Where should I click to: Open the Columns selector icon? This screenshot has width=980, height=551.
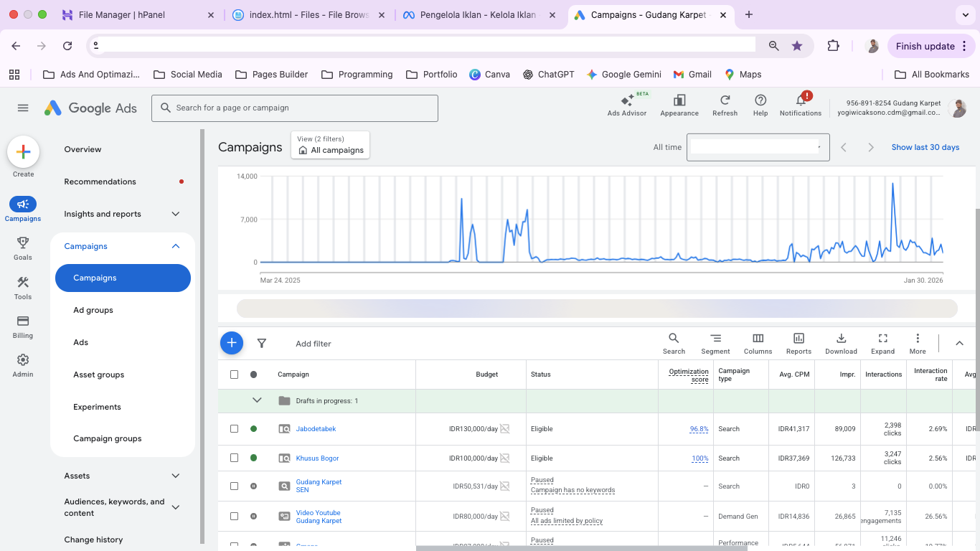pos(758,339)
